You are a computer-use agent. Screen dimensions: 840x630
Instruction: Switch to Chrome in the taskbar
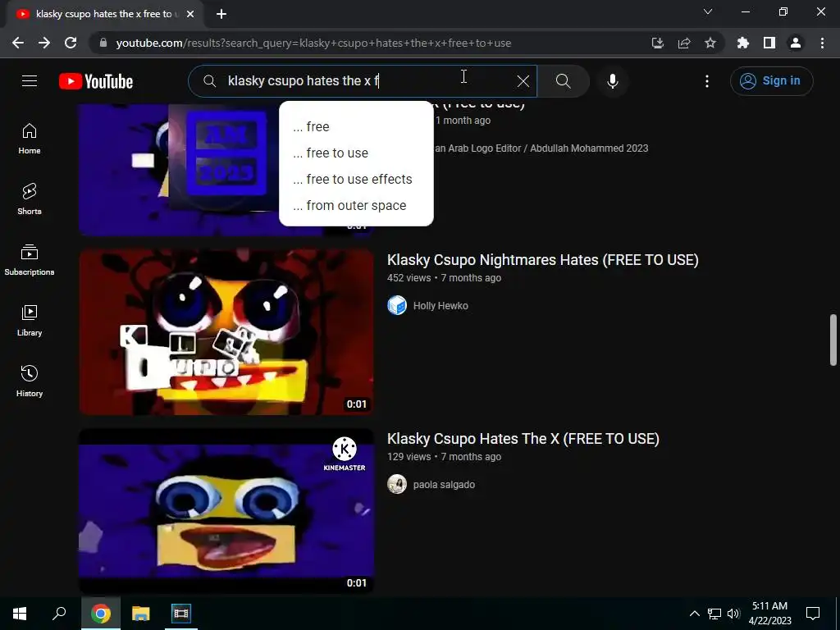pyautogui.click(x=100, y=614)
